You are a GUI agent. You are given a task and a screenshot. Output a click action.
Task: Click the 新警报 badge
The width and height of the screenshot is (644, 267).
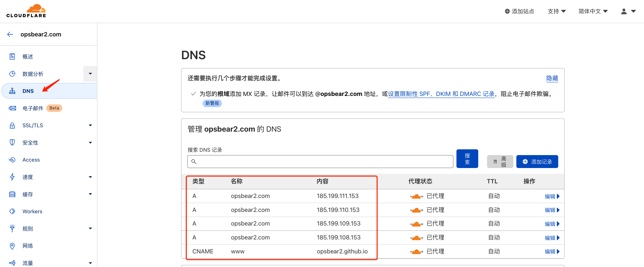click(212, 103)
